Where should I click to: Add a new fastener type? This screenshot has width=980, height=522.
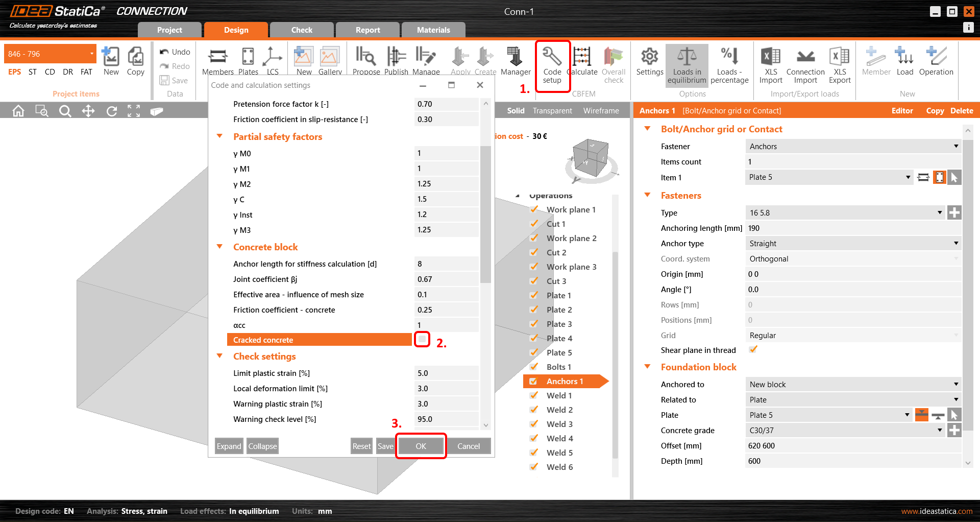point(954,213)
